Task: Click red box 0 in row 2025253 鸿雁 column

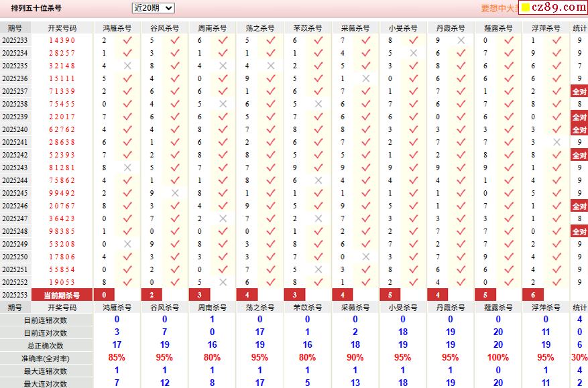Action: pos(104,295)
